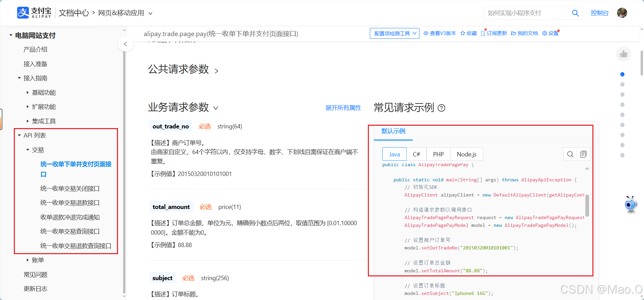644x300 pixels.
Task: Switch to the PHP code tab
Action: (438, 154)
